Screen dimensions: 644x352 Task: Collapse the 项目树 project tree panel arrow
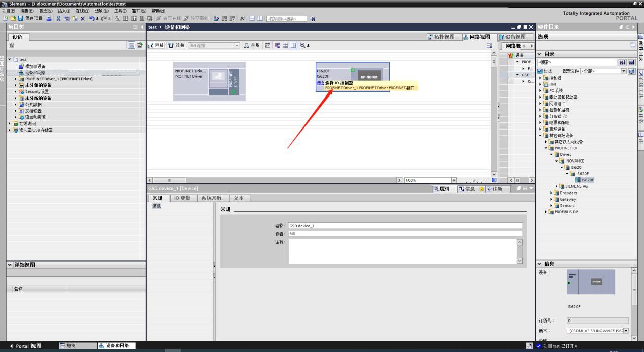tap(142, 26)
